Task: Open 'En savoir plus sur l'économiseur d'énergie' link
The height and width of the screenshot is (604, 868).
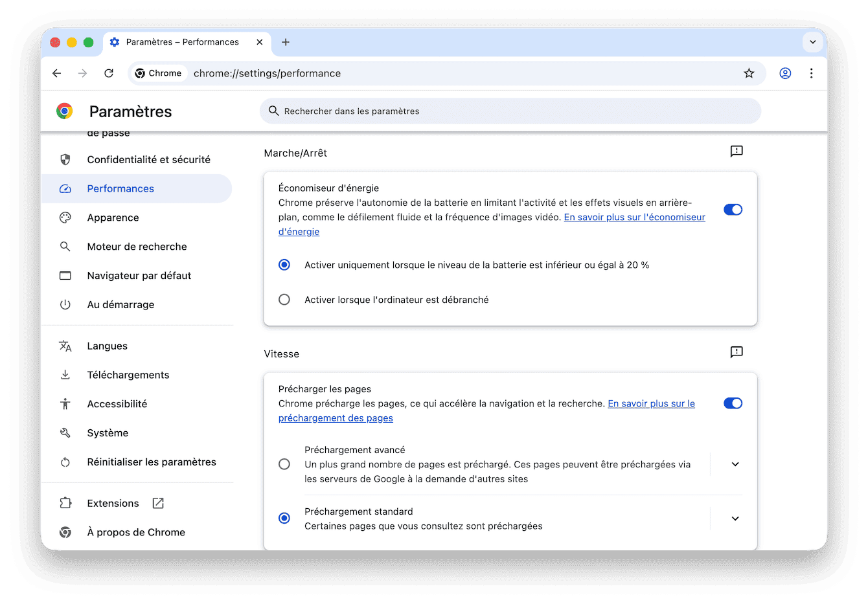Action: (x=634, y=217)
